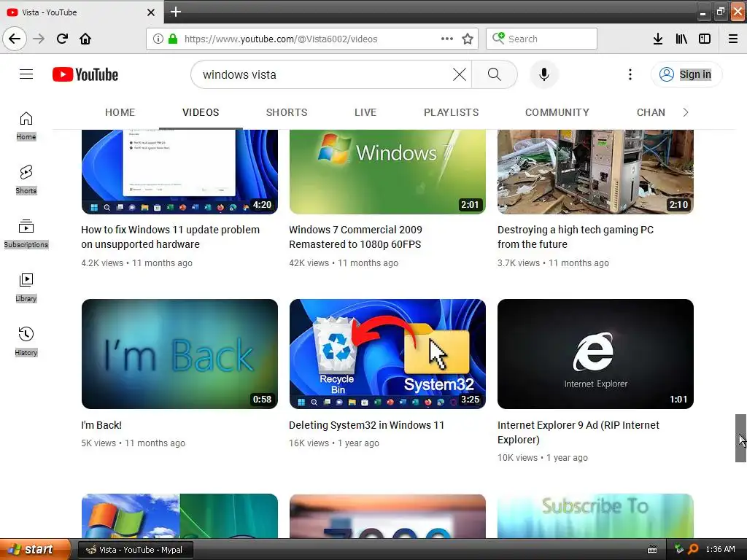Select the VIDEOS channel tab
Screen dimensions: 747x560
point(201,112)
